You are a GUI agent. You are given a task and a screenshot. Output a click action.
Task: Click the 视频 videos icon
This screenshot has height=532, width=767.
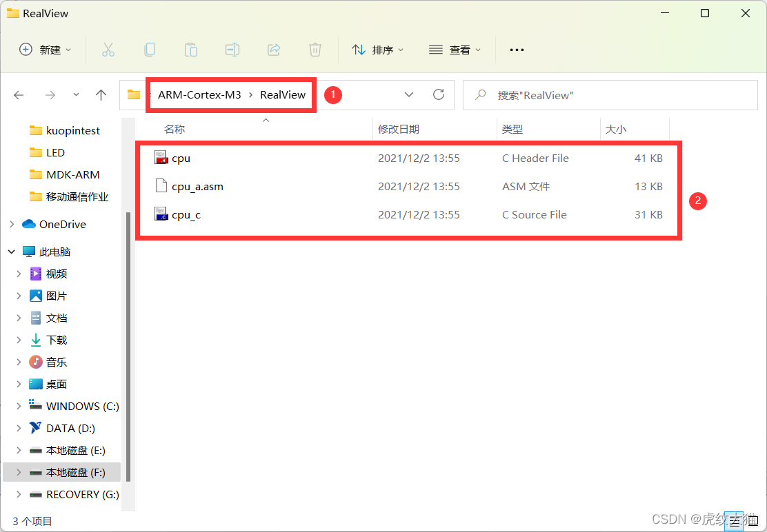click(x=36, y=274)
